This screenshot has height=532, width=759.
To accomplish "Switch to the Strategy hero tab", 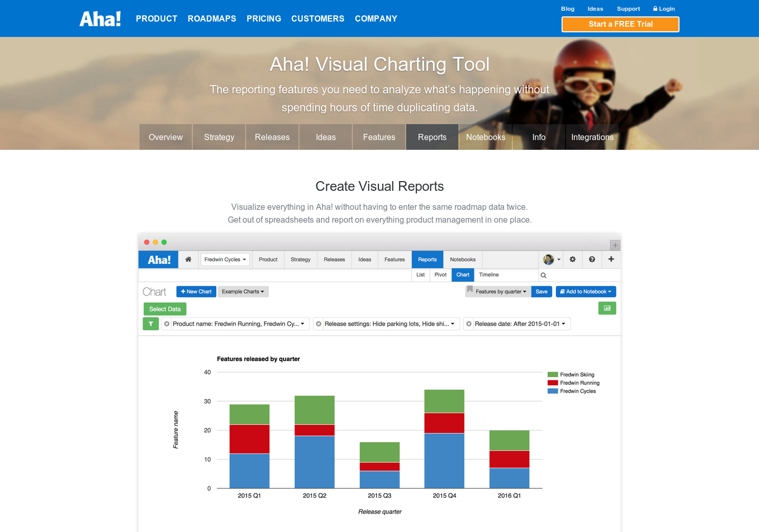I will click(219, 137).
